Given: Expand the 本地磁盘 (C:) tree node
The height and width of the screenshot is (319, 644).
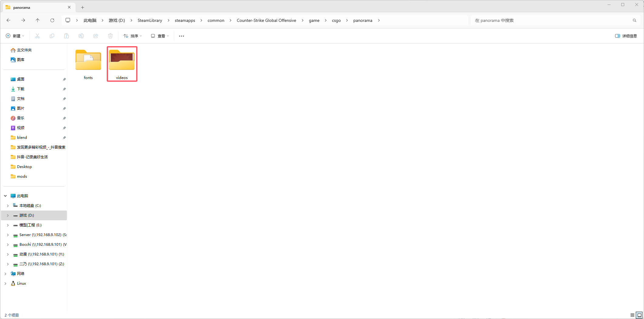Looking at the screenshot, I should pyautogui.click(x=8, y=206).
